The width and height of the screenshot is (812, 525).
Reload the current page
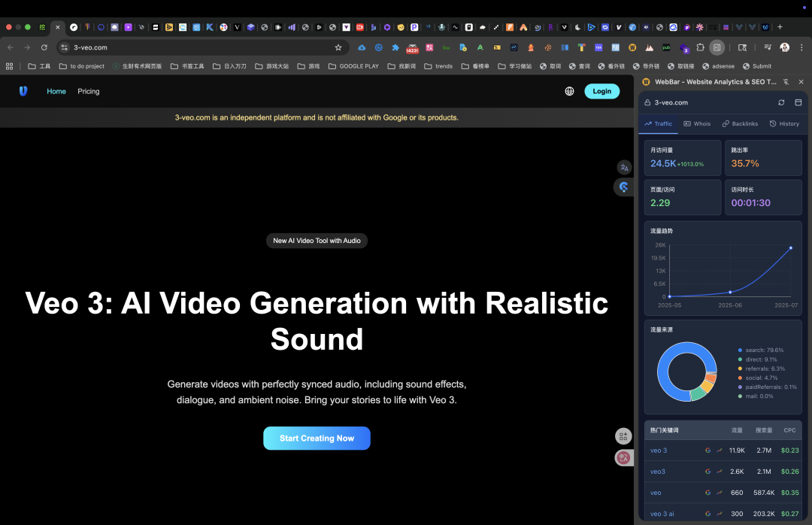(44, 47)
